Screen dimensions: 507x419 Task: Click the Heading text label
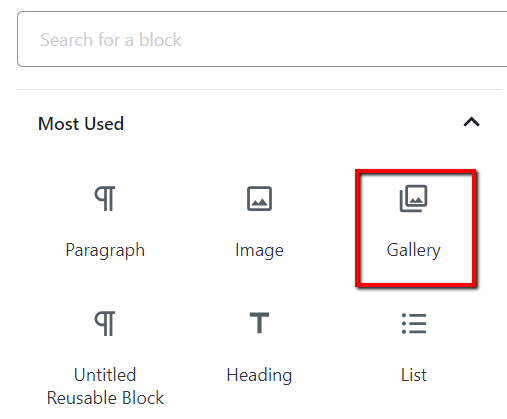point(259,375)
